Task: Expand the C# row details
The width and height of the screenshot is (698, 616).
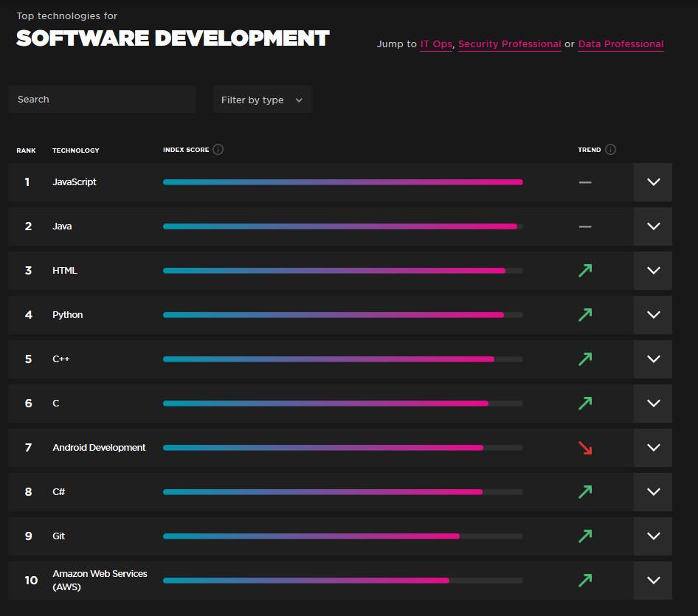Action: click(653, 492)
